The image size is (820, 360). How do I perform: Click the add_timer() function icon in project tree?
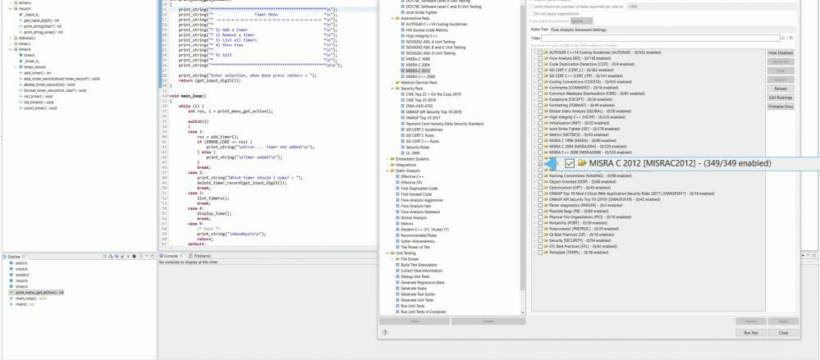coord(21,73)
